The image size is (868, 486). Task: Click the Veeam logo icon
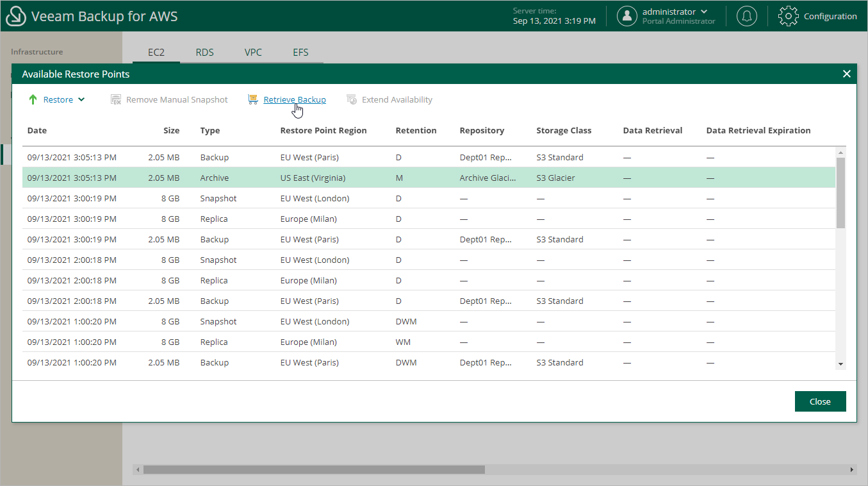pos(15,17)
